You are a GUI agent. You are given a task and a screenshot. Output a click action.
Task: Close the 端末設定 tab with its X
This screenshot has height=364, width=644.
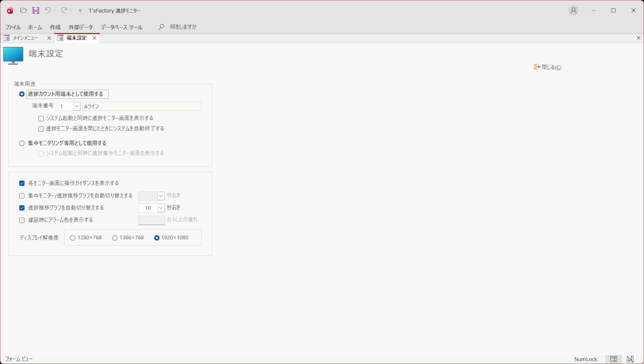(x=95, y=38)
